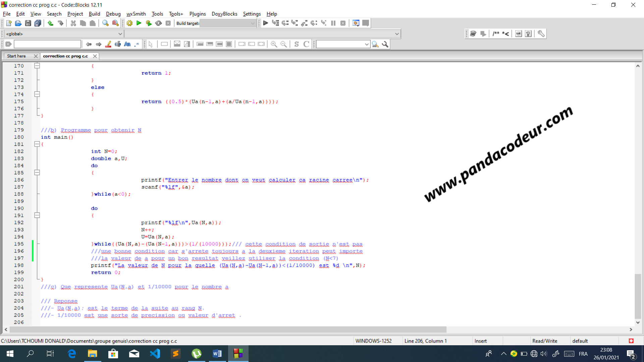Select the Debug menu

point(112,14)
